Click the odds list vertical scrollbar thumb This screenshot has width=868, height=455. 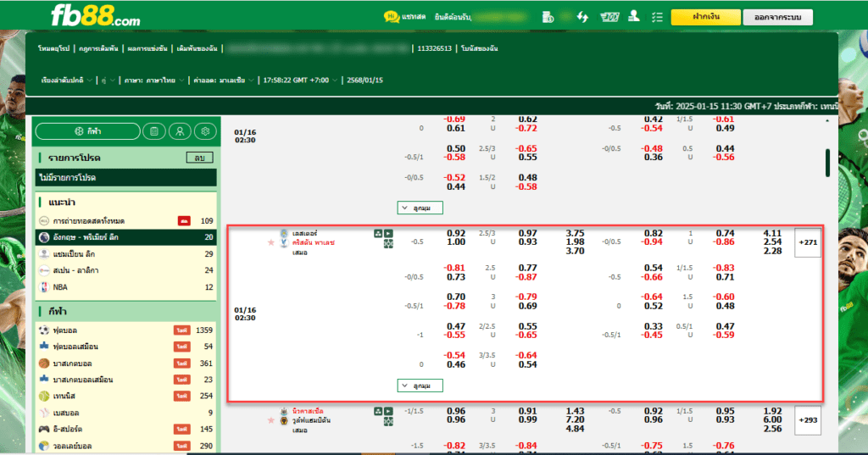click(827, 163)
